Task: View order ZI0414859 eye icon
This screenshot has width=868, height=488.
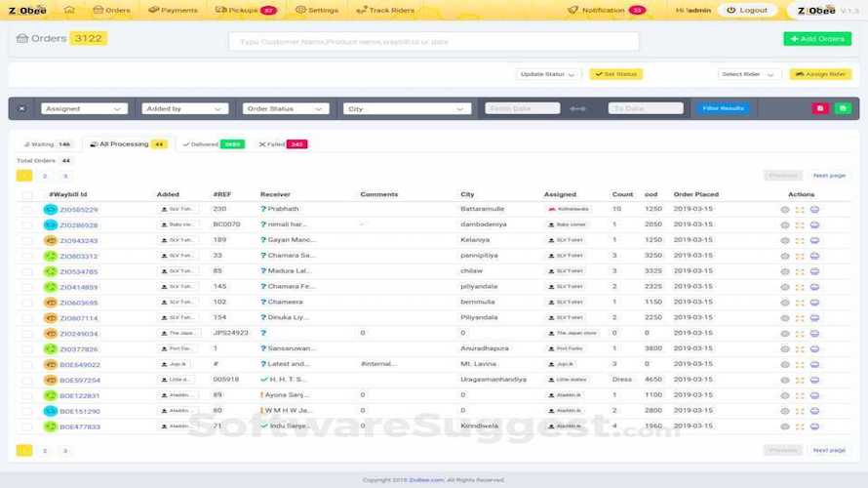Action: click(784, 288)
